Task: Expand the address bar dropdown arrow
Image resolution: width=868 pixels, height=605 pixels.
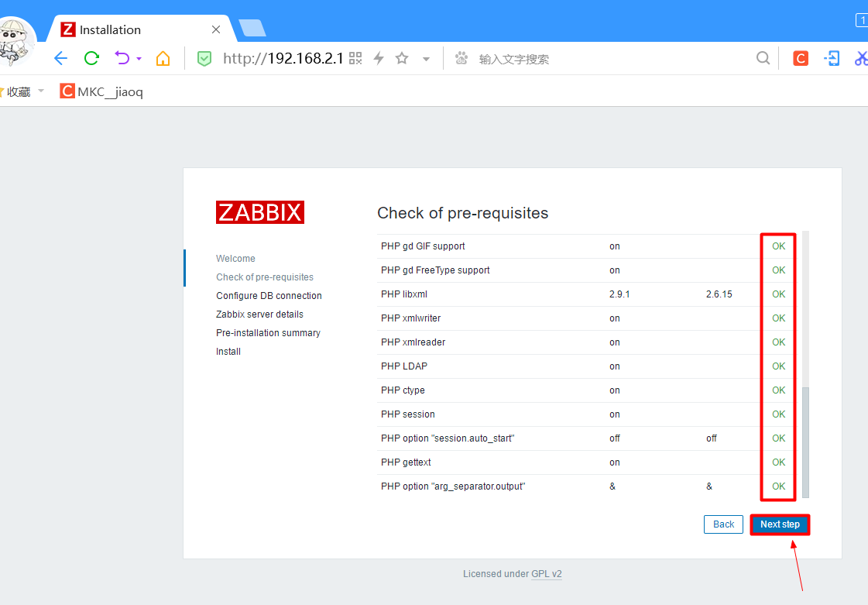Action: point(426,59)
